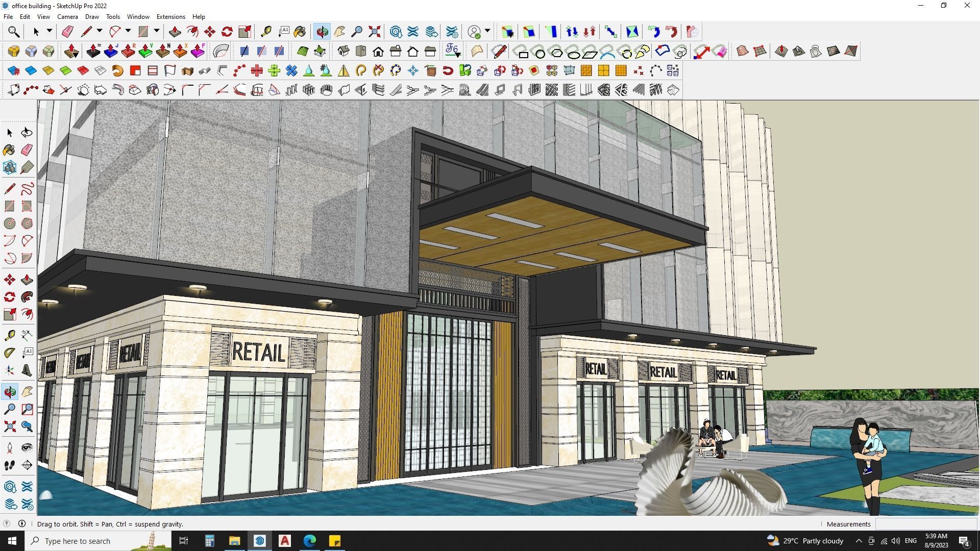The image size is (980, 551).
Task: Expand the Arc tool dropdown arrow
Action: coord(128,31)
